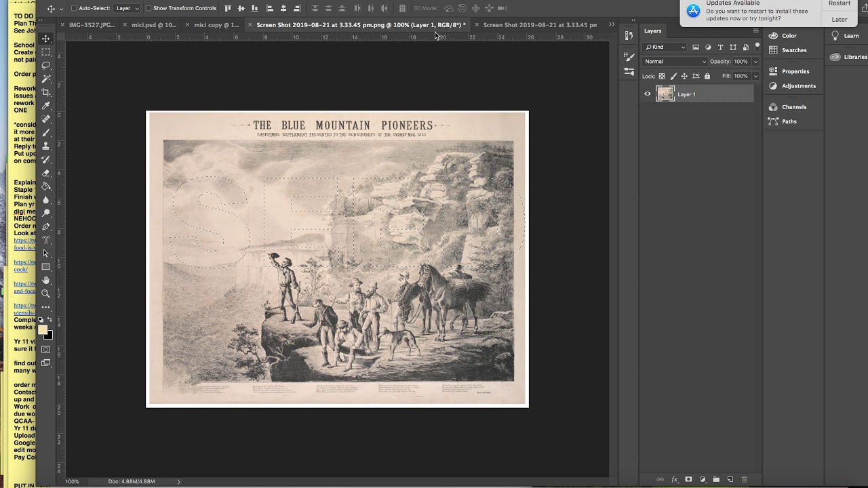Screen dimensions: 868x488
Task: Select the History Brush tool
Action: (46, 160)
